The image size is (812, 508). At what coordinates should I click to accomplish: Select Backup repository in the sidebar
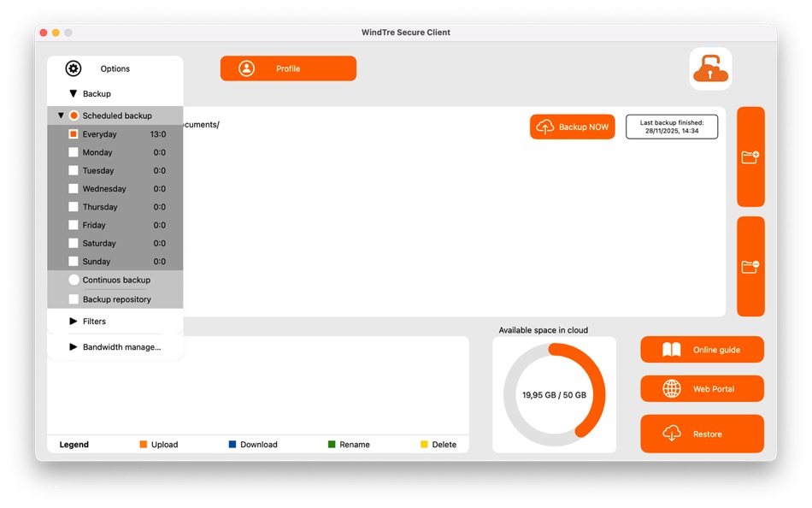pyautogui.click(x=73, y=298)
